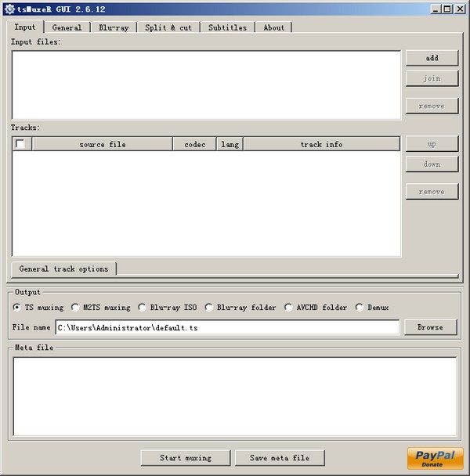Select the General track options tab
Image resolution: width=470 pixels, height=476 pixels.
(x=63, y=269)
